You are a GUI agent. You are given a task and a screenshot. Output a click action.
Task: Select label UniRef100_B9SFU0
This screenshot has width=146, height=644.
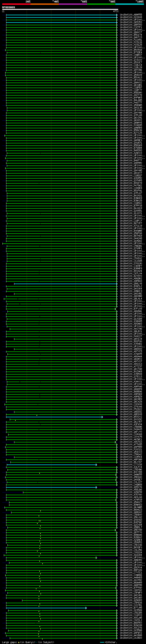click(131, 342)
